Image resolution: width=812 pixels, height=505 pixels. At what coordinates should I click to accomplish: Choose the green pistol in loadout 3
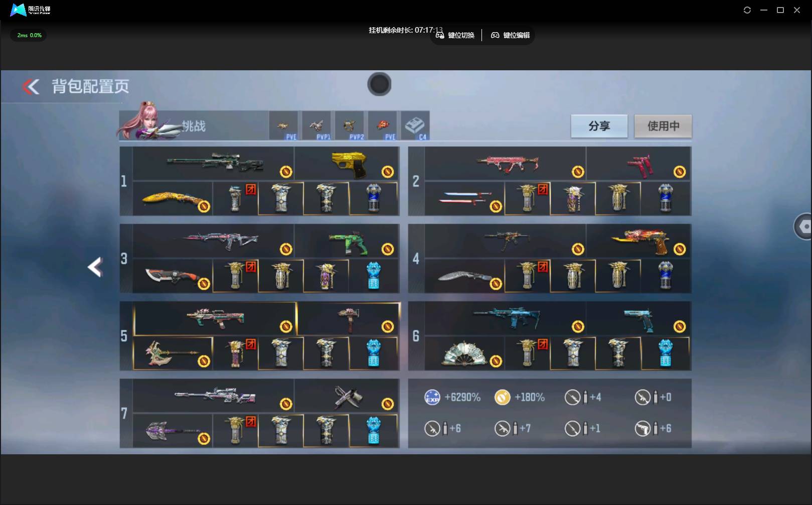pos(348,242)
